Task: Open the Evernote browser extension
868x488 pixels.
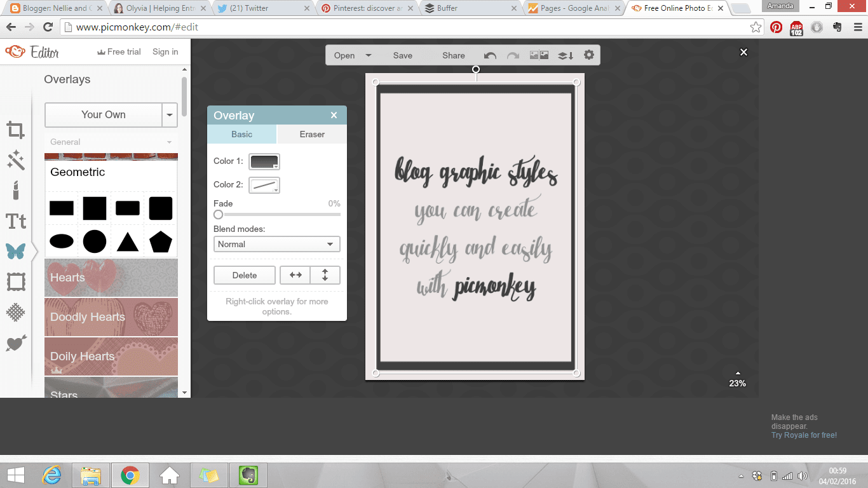Action: (837, 27)
